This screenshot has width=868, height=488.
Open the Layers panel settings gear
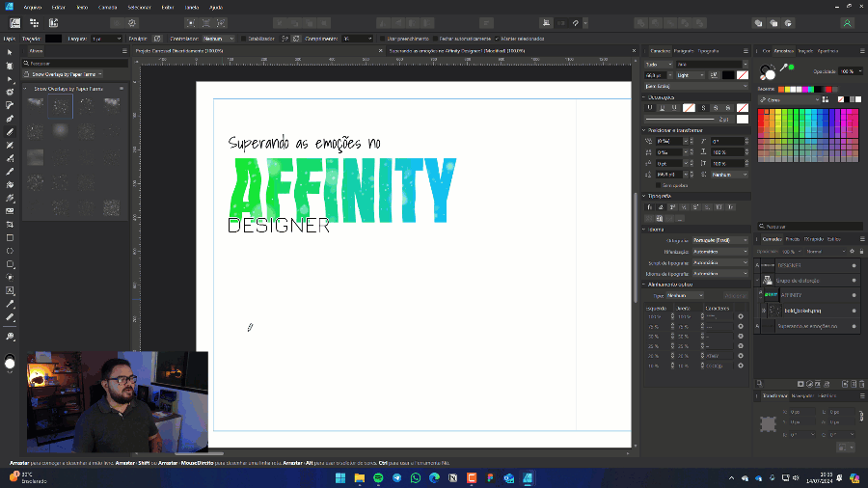tap(852, 251)
